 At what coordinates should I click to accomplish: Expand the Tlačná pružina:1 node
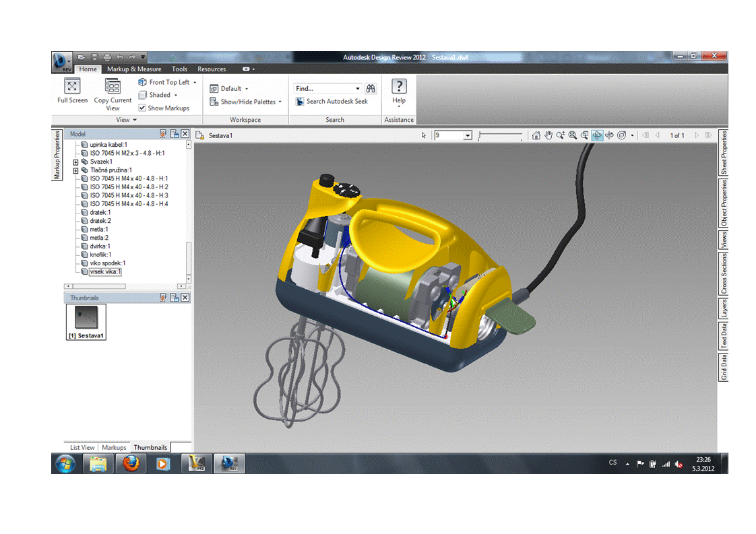point(76,170)
